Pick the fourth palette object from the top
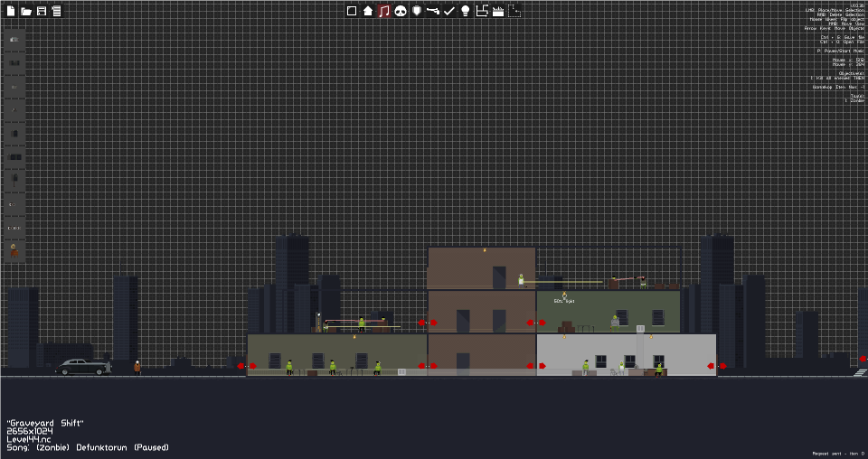The height and width of the screenshot is (459, 868). tap(14, 110)
